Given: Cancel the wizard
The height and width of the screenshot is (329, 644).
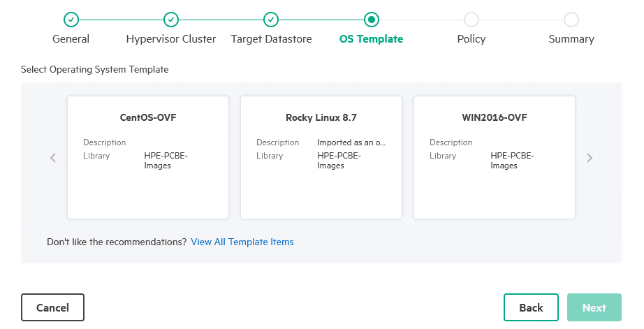Looking at the screenshot, I should tap(52, 307).
